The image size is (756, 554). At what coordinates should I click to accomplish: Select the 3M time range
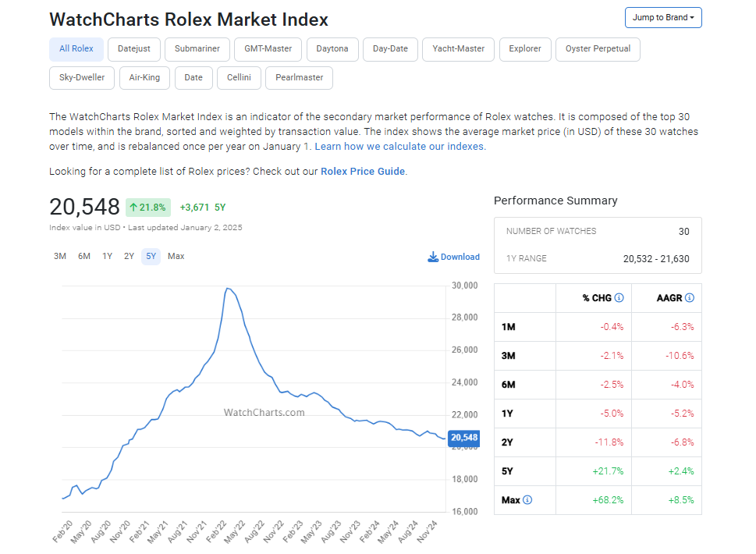[x=60, y=257]
